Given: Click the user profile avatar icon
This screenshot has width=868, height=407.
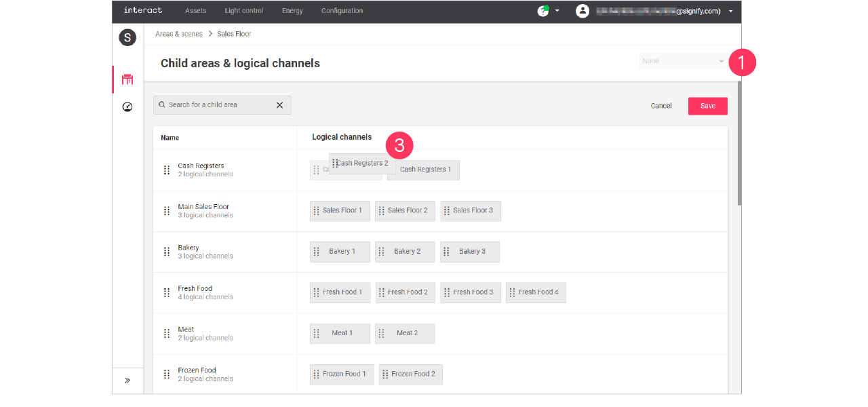Looking at the screenshot, I should click(x=583, y=11).
